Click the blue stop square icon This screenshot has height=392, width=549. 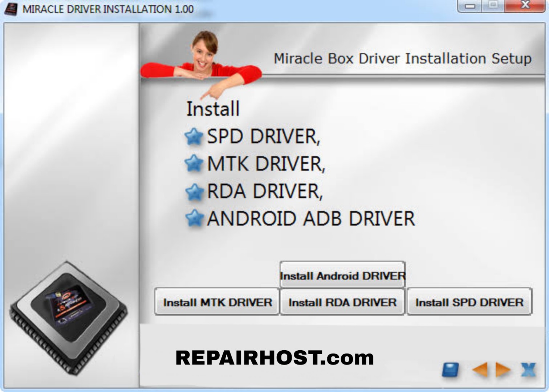click(450, 370)
